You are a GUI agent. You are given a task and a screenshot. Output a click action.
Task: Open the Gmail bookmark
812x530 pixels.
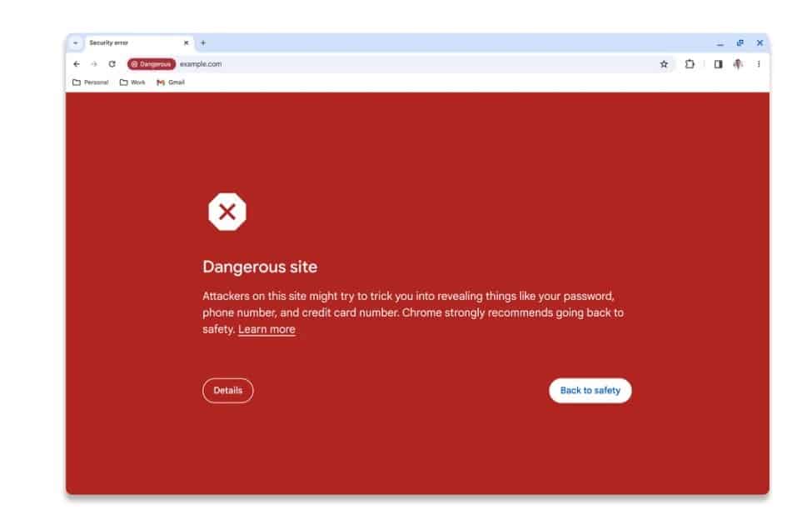(171, 82)
